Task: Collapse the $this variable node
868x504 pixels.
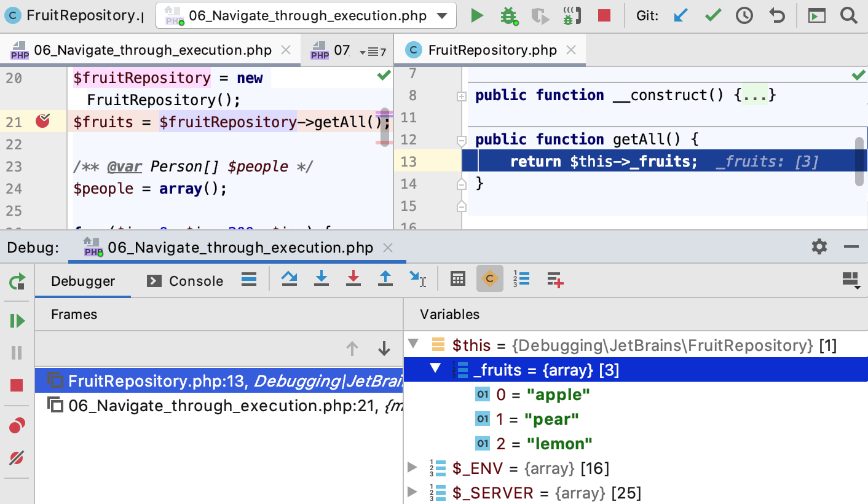Action: tap(412, 344)
